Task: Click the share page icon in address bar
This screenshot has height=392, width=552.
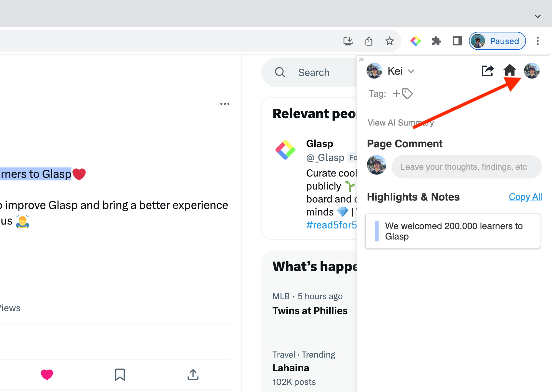Action: [x=369, y=41]
